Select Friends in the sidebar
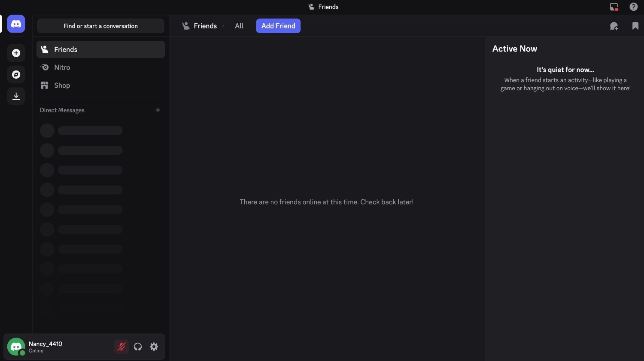Viewport: 644px width, 361px height. click(101, 49)
